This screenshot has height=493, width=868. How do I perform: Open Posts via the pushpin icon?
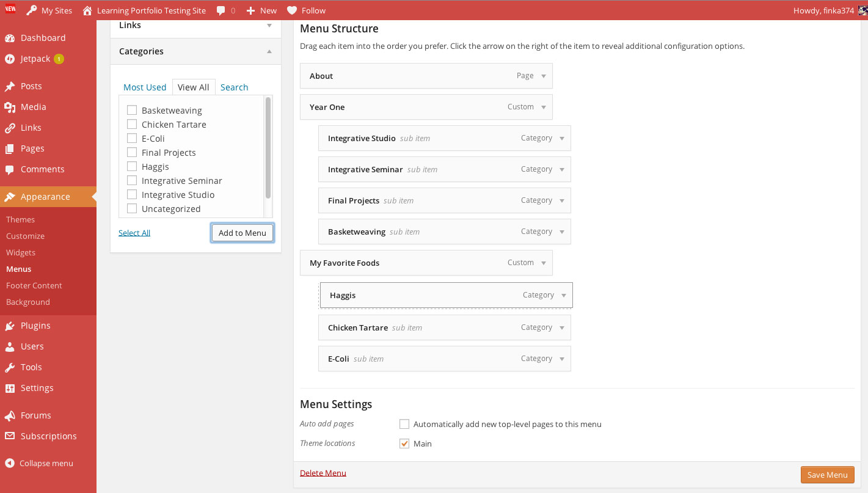click(x=10, y=86)
